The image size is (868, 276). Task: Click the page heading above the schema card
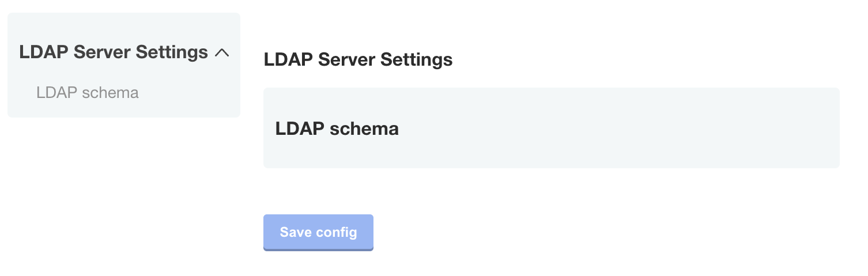tap(358, 59)
